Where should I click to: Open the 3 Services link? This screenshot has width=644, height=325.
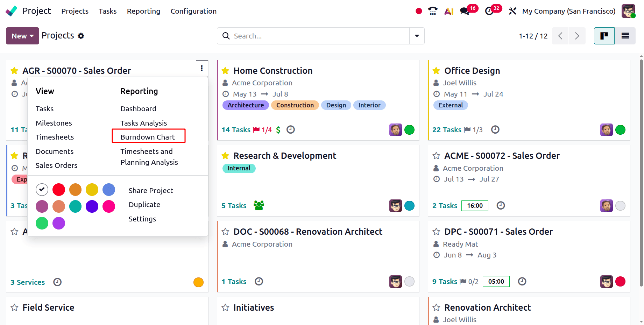(28, 282)
